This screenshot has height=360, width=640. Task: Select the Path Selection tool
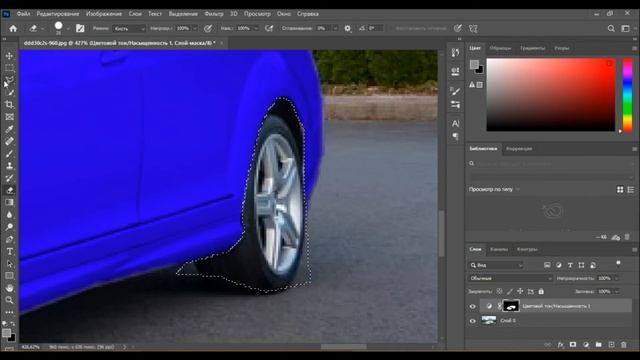[x=9, y=264]
